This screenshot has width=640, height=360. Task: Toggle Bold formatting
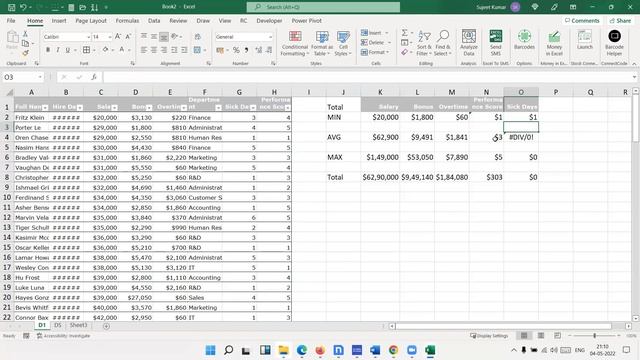[48, 50]
